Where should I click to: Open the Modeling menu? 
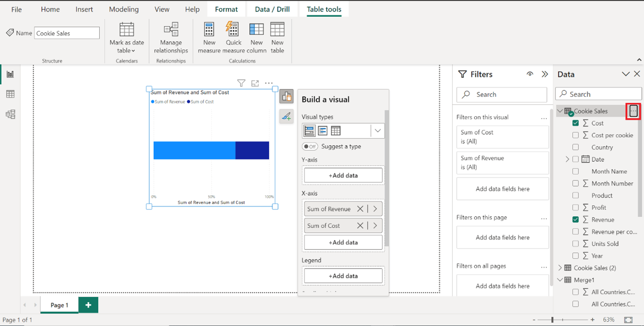tap(124, 9)
